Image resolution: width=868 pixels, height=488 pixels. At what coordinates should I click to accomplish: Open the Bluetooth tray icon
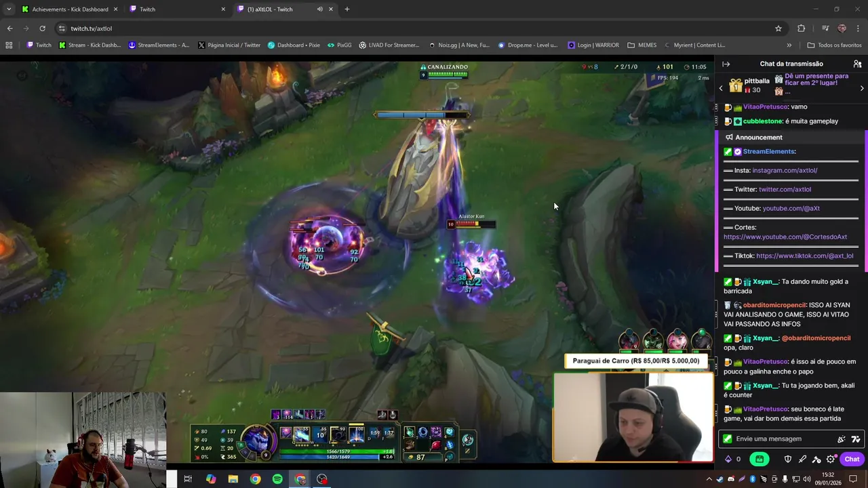753,479
